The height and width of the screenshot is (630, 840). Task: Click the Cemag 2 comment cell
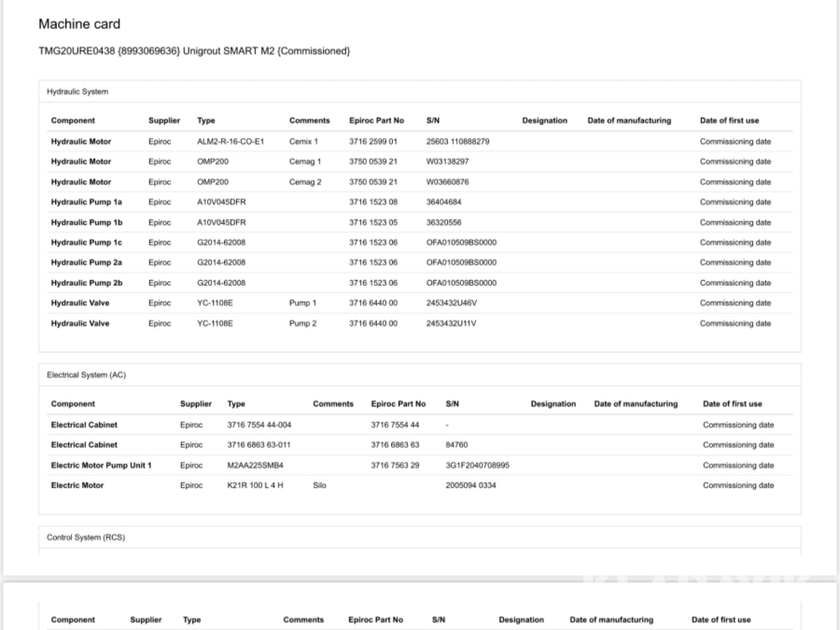coord(305,182)
